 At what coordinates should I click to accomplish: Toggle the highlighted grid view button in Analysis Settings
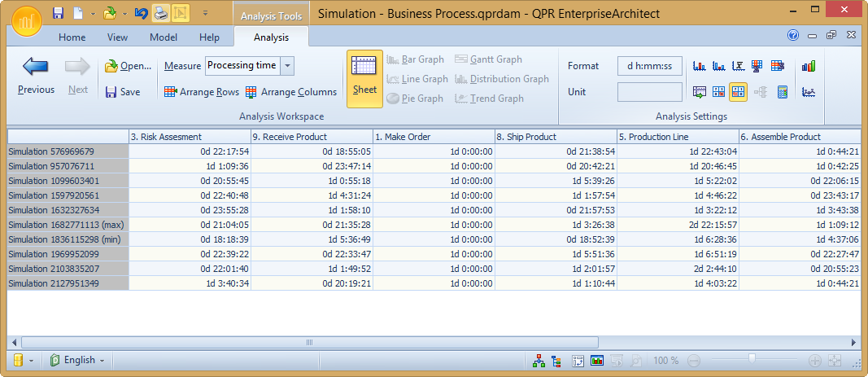point(739,92)
